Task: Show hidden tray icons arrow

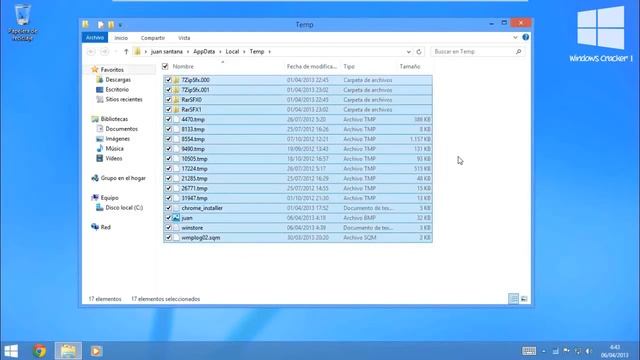Action: [544, 351]
